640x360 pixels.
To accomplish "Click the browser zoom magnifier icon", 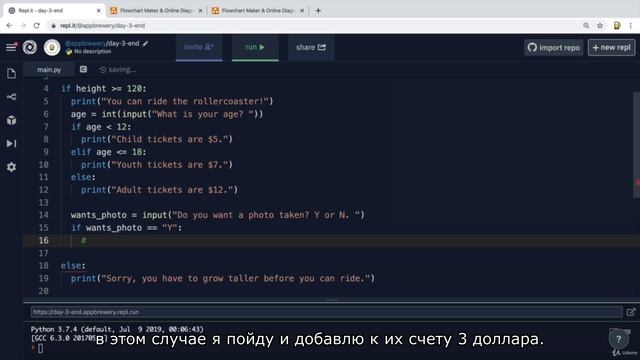I will (586, 25).
